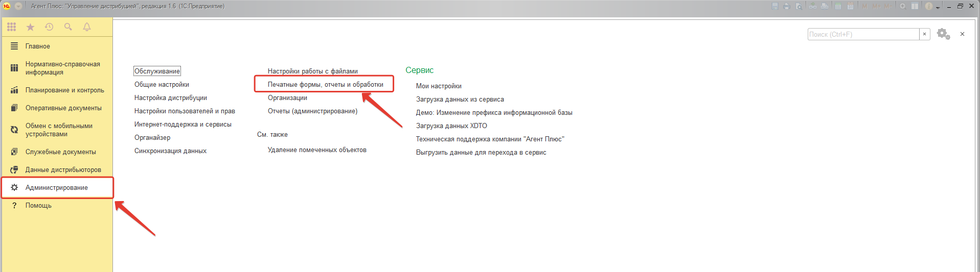Open Общие настройки link
The height and width of the screenshot is (272, 980).
(x=162, y=84)
